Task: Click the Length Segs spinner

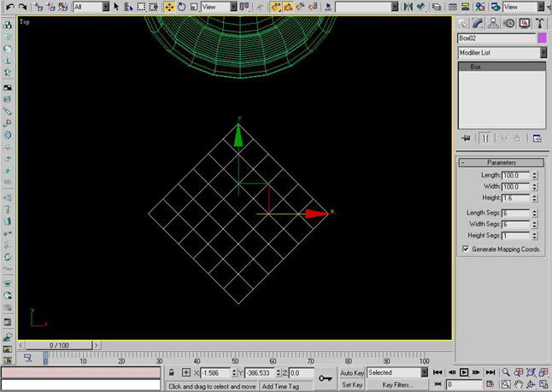Action: [x=535, y=214]
